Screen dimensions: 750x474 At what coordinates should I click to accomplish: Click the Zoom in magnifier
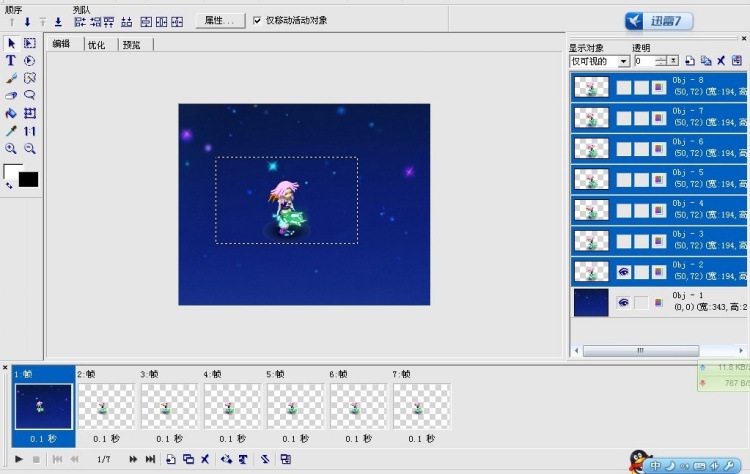pos(11,148)
